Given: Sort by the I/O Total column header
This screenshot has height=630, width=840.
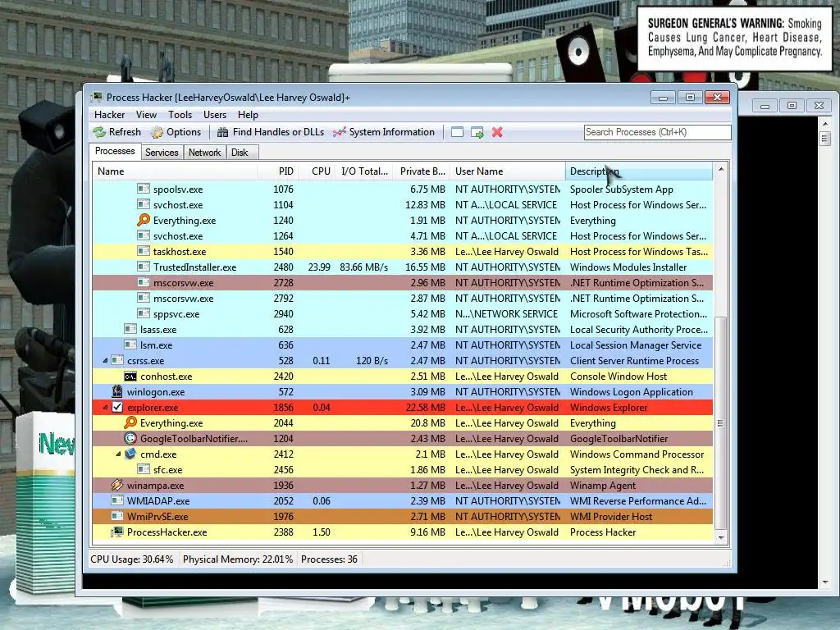Looking at the screenshot, I should (x=363, y=171).
